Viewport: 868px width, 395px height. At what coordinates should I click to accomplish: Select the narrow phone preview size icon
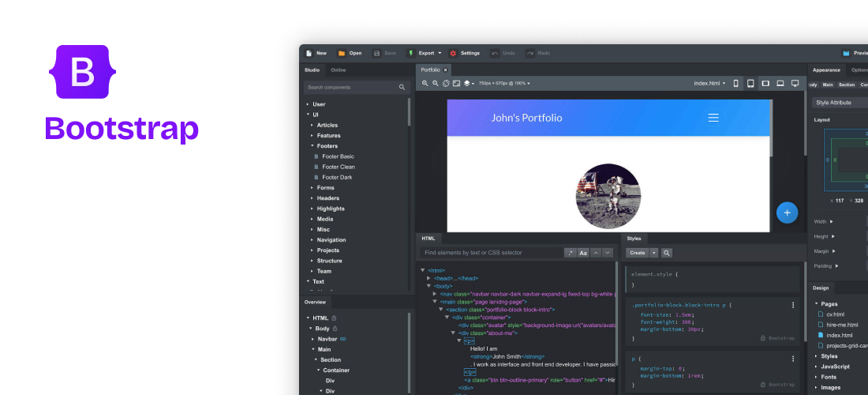(x=735, y=83)
